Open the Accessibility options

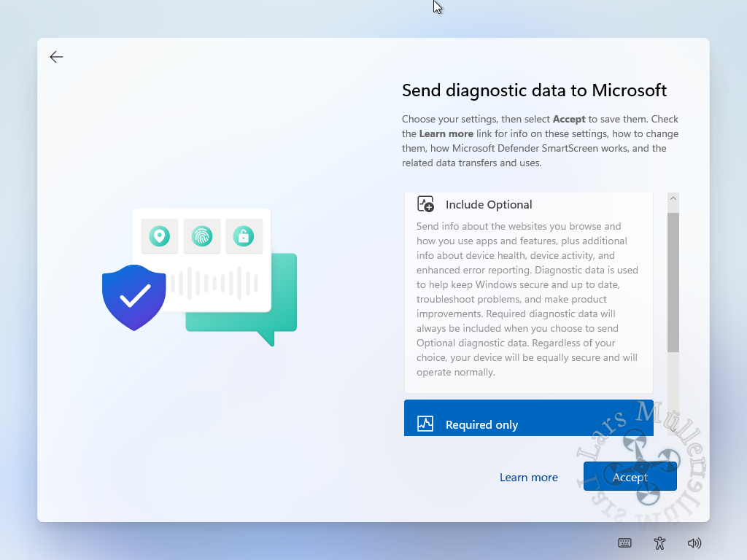pyautogui.click(x=659, y=542)
